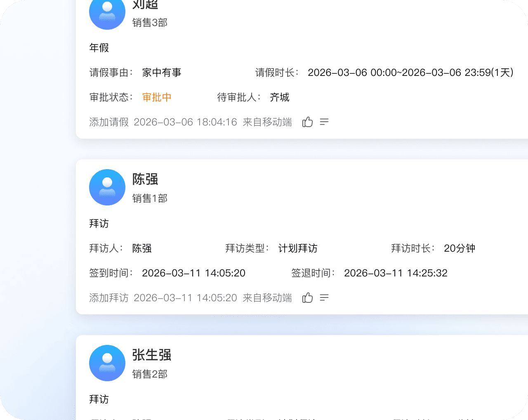528x420 pixels.
Task: Click the 拜访 title in 张生强's card
Action: [x=99, y=399]
